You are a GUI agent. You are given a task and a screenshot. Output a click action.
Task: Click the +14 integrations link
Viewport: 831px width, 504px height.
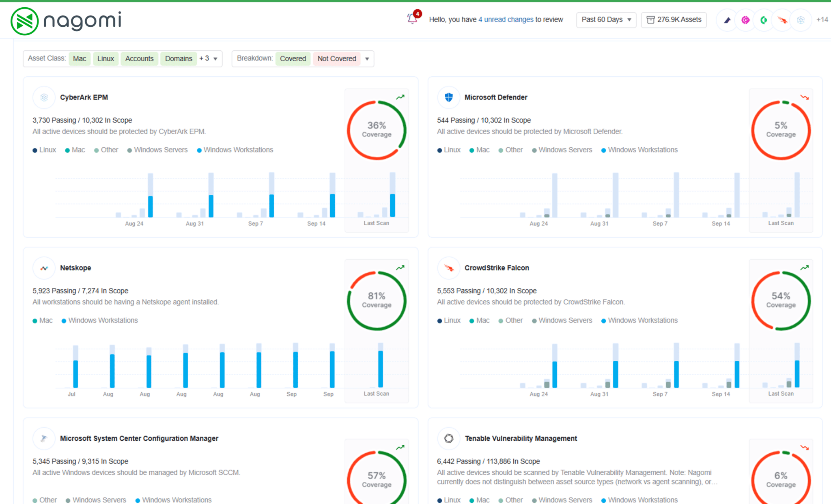pos(822,19)
